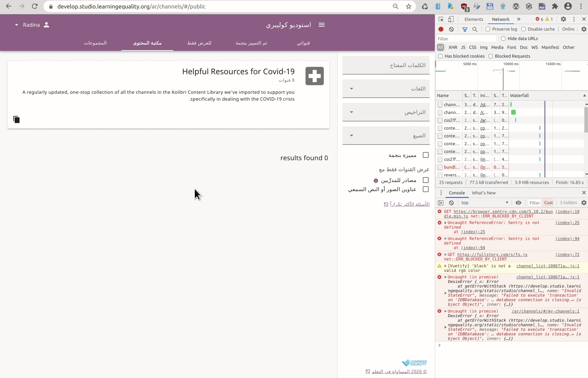Enable the Disable cache checkbox
The height and width of the screenshot is (378, 588).
(x=523, y=29)
